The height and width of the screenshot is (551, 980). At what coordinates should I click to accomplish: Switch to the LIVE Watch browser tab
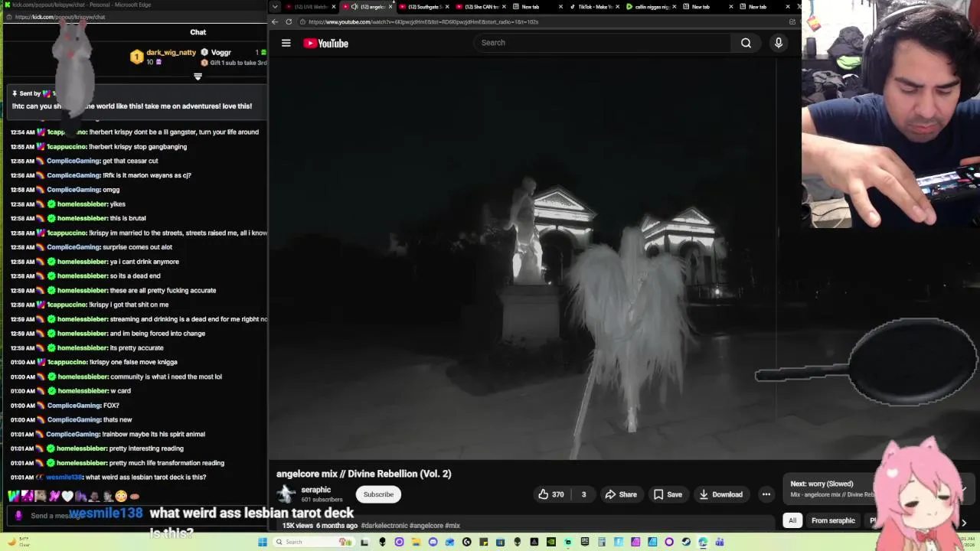coord(306,7)
